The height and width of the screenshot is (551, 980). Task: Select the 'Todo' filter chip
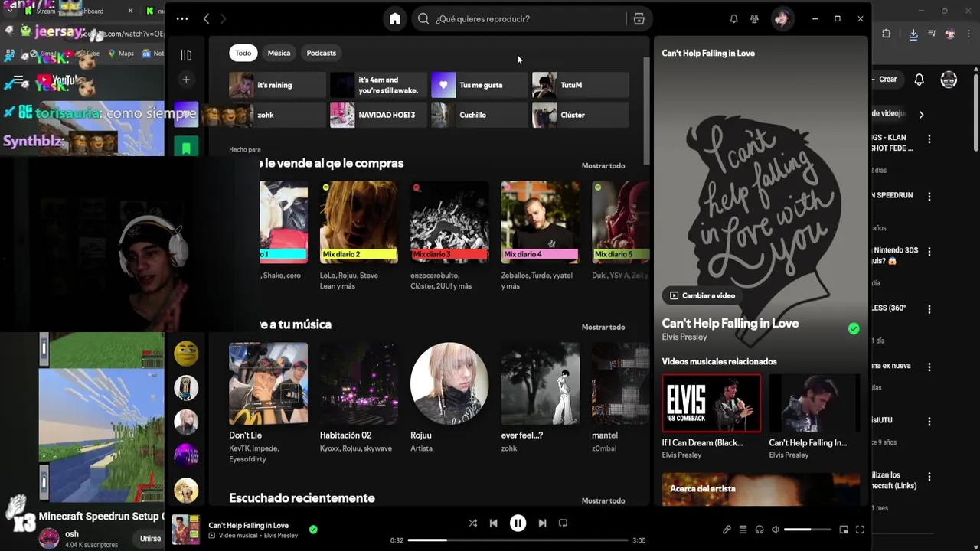243,53
